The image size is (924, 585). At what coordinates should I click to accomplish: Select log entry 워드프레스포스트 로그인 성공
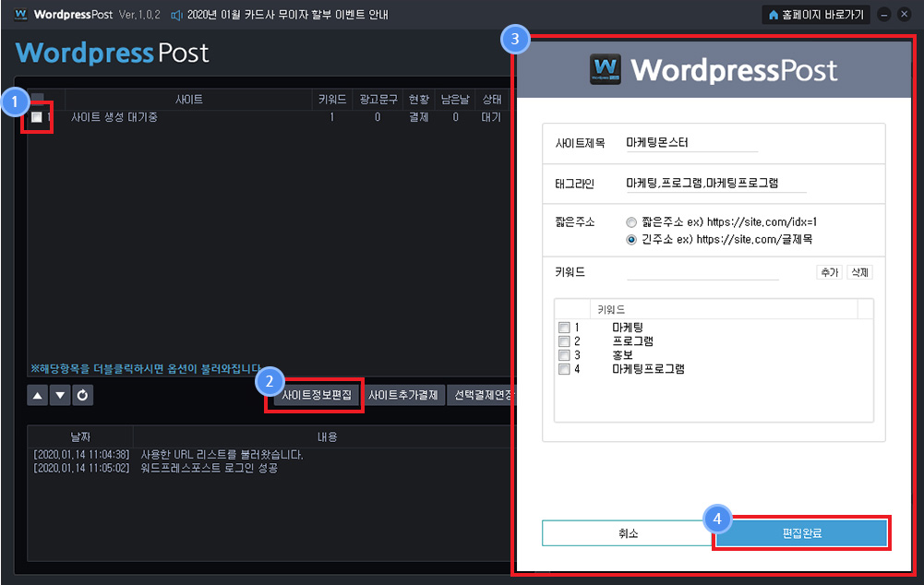tap(210, 468)
